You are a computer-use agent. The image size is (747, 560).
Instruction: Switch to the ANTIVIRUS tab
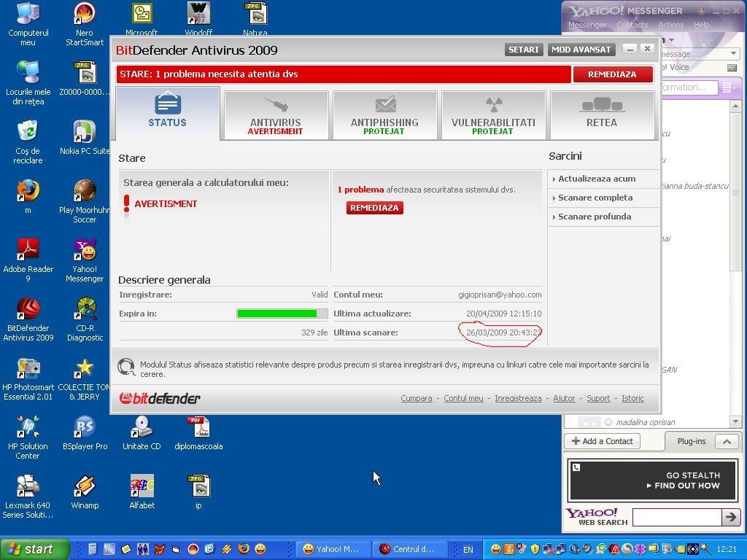(276, 114)
